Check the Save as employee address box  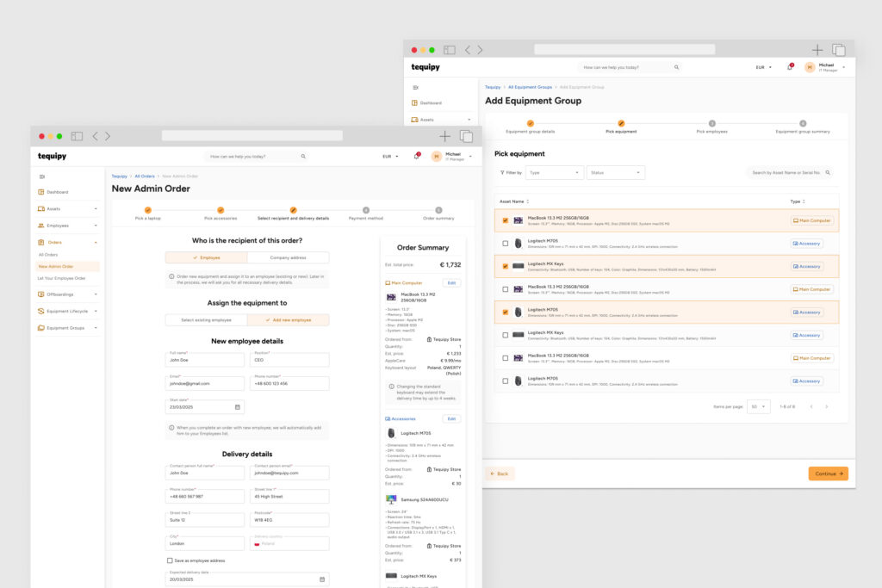click(x=170, y=560)
